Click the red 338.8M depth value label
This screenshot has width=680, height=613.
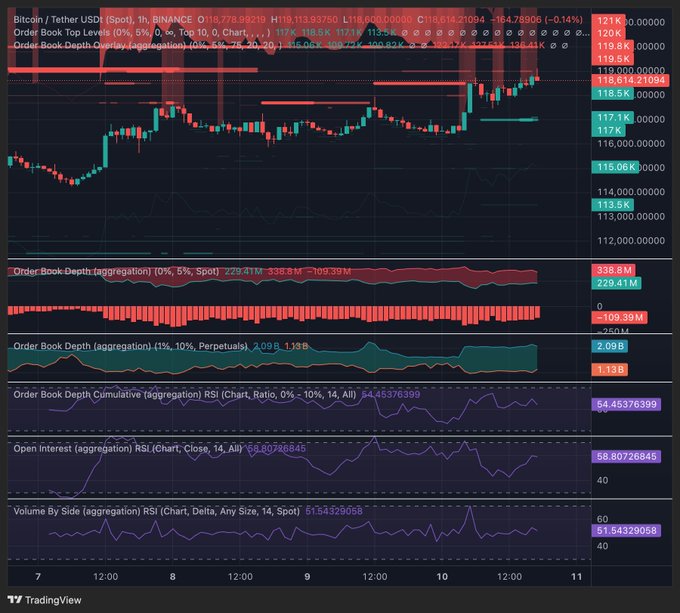613,270
